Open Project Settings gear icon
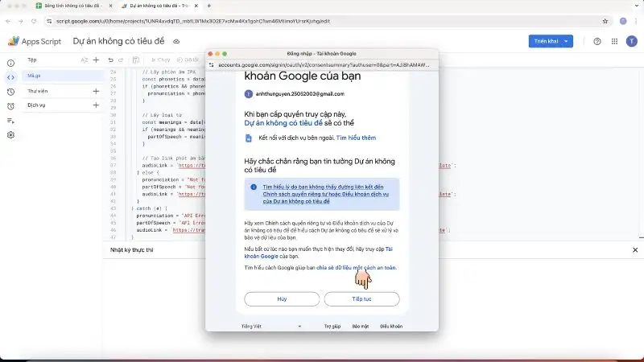 10,135
